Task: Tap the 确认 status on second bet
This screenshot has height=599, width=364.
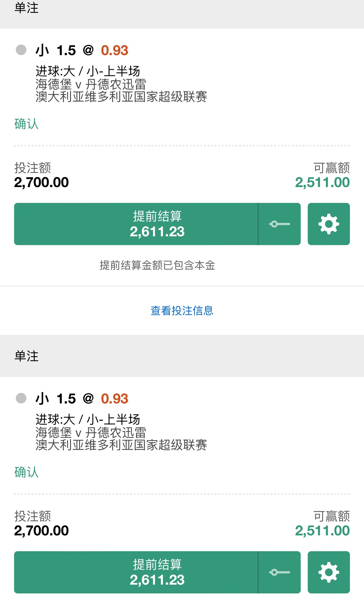Action: pyautogui.click(x=26, y=472)
